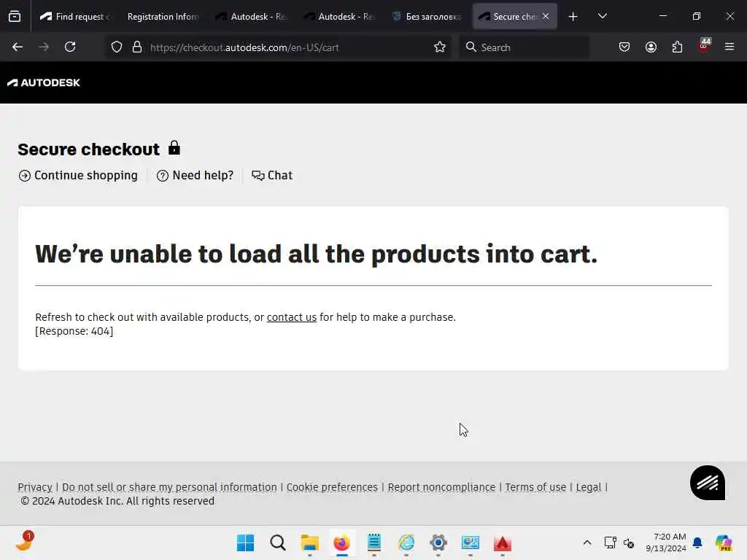The height and width of the screenshot is (560, 747).
Task: Expand the system tray hidden icons chevron
Action: (x=587, y=542)
